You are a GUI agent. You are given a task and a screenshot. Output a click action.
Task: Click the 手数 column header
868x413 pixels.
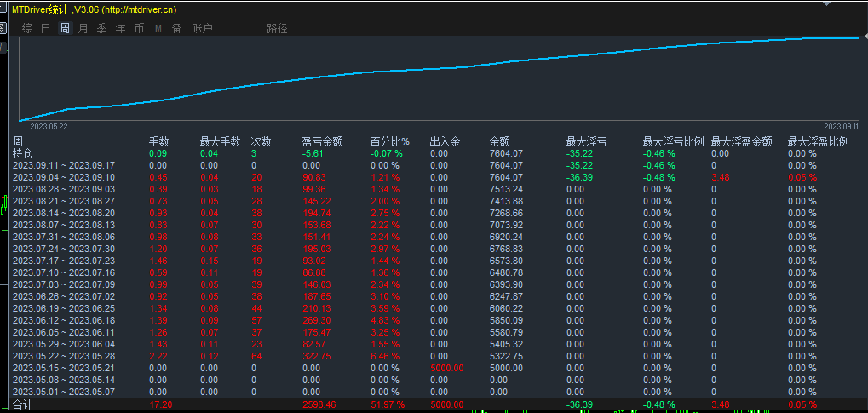[159, 141]
